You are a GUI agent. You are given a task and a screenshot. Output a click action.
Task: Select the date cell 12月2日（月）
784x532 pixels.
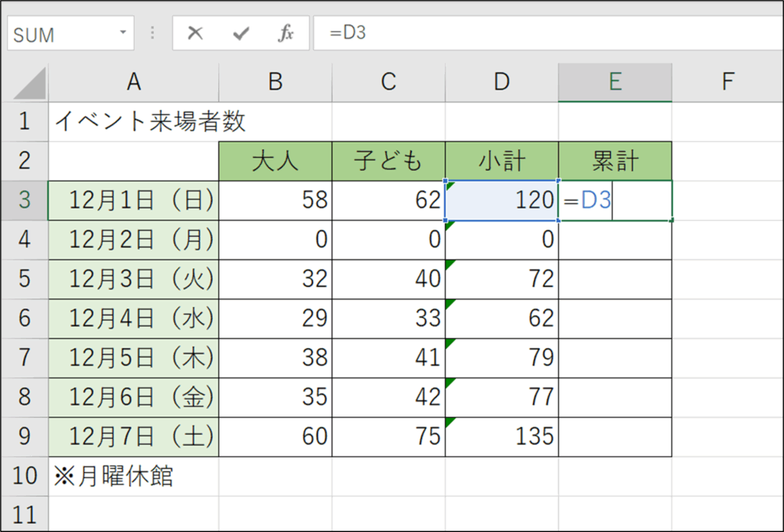tap(133, 240)
